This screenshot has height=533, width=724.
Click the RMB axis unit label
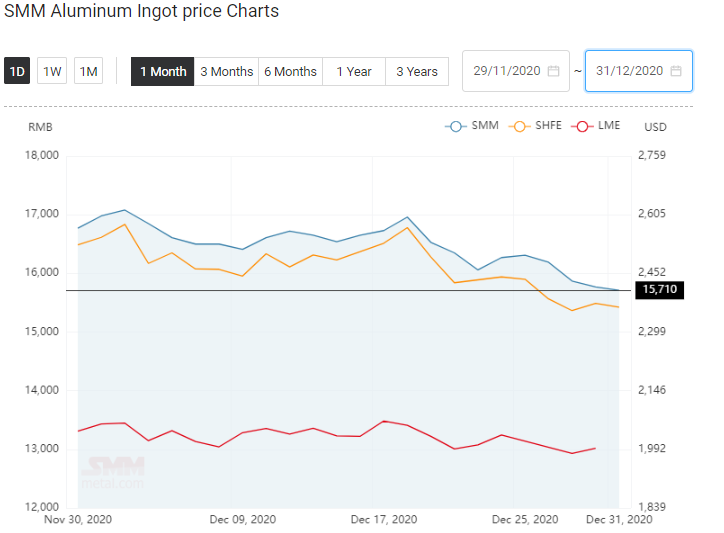point(41,127)
